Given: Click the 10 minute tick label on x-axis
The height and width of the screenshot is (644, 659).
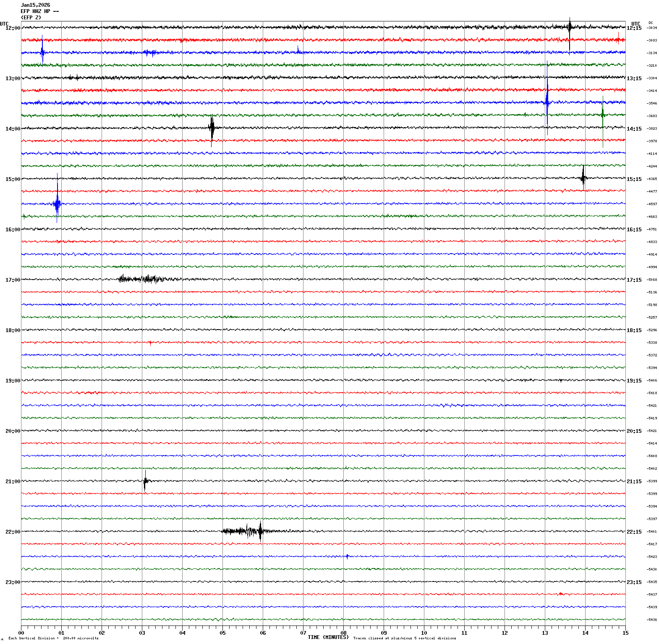Looking at the screenshot, I should coord(424,633).
